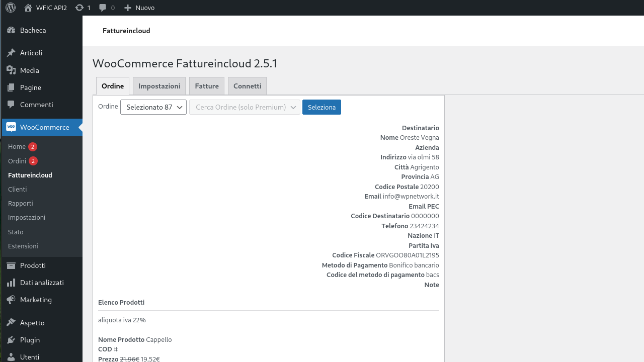
Task: Switch to the Connetti tab
Action: click(x=248, y=86)
